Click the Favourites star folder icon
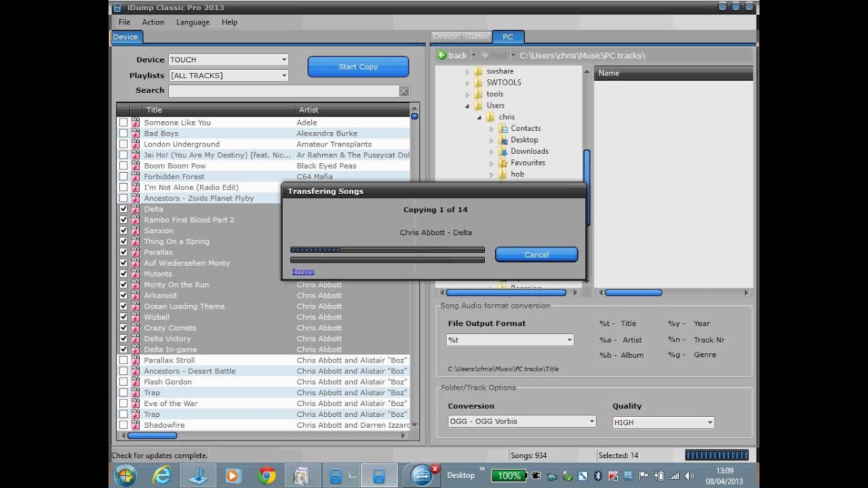 [x=502, y=163]
